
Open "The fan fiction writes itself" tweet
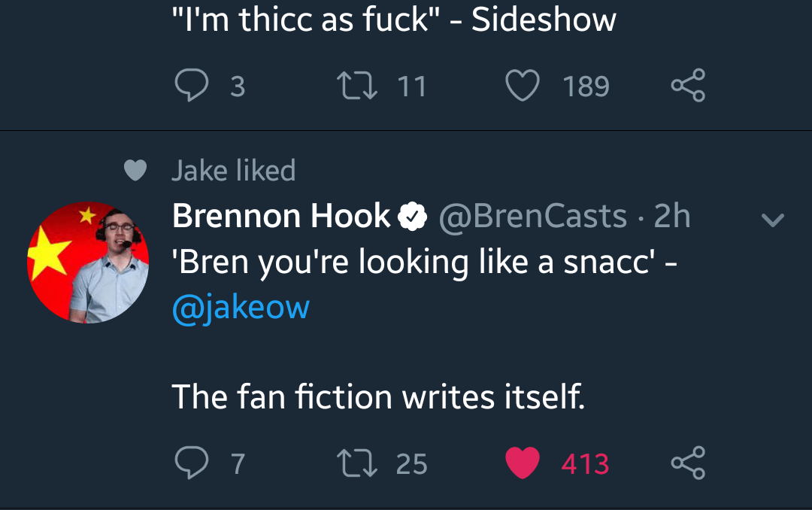pos(378,396)
